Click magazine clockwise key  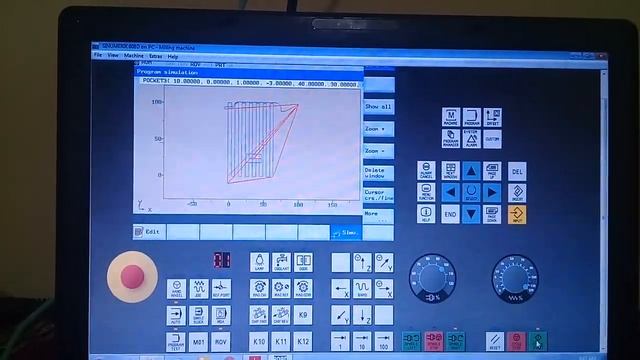coord(259,289)
